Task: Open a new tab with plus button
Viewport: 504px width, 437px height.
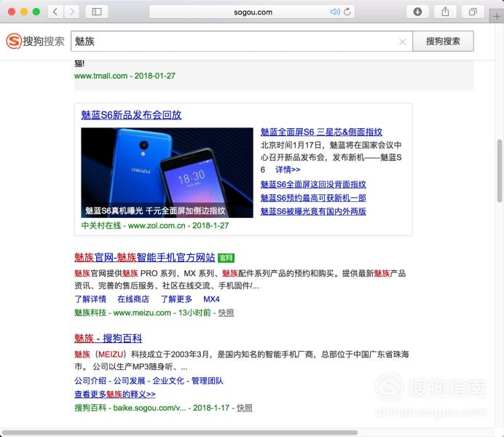Action: tap(497, 16)
